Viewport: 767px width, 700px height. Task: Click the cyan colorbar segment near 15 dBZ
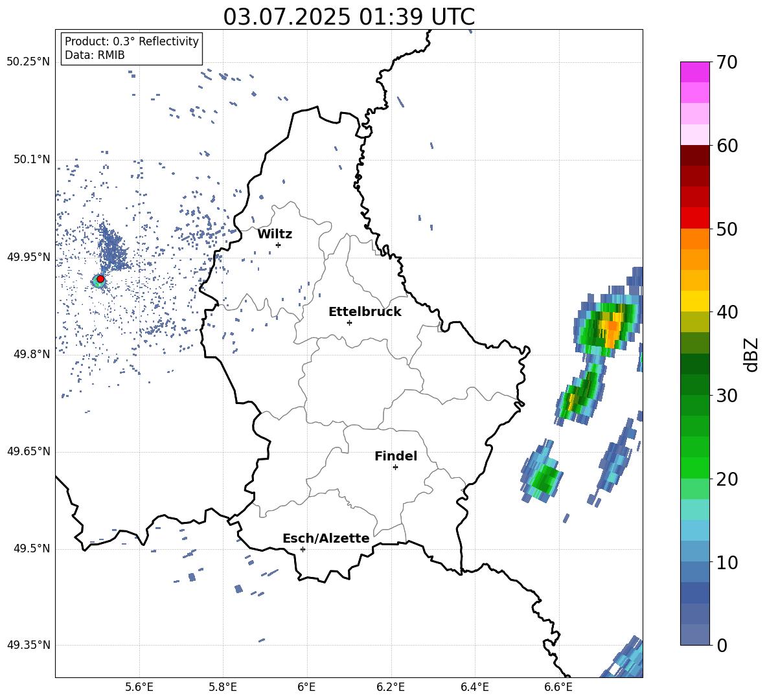[x=694, y=510]
